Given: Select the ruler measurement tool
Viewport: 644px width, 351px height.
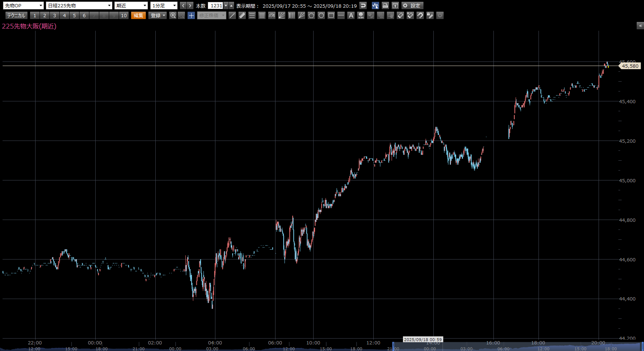Looking at the screenshot, I should [242, 15].
